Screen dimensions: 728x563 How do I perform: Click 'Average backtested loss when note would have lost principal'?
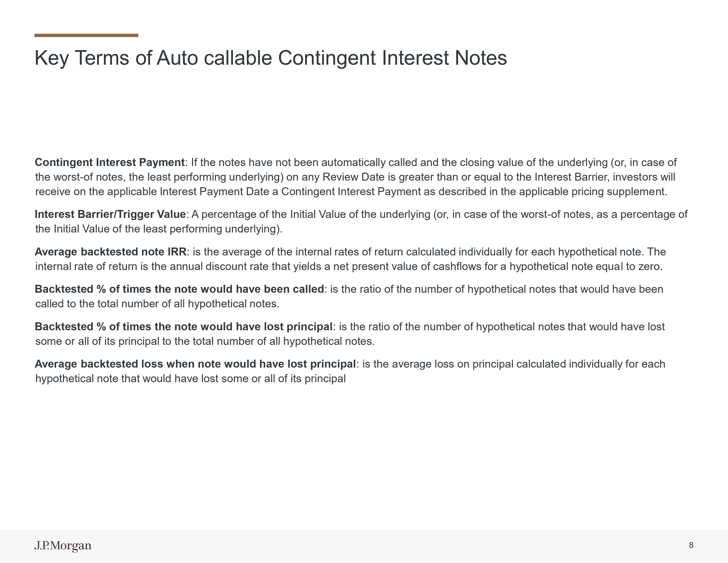pos(195,364)
